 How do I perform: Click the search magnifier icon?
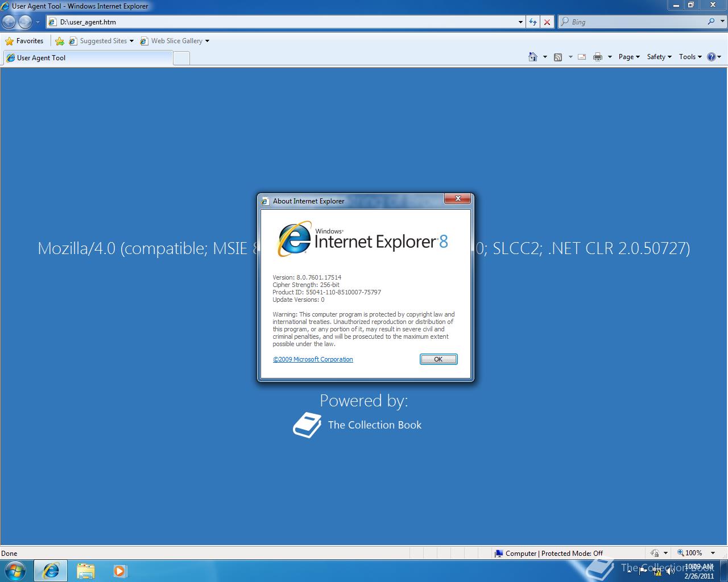711,22
